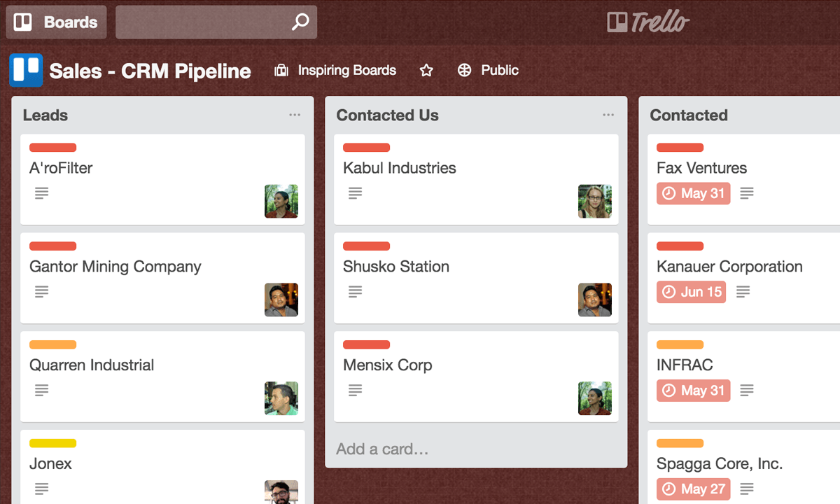The height and width of the screenshot is (504, 840).
Task: Open the Boards menu button
Action: pyautogui.click(x=56, y=22)
